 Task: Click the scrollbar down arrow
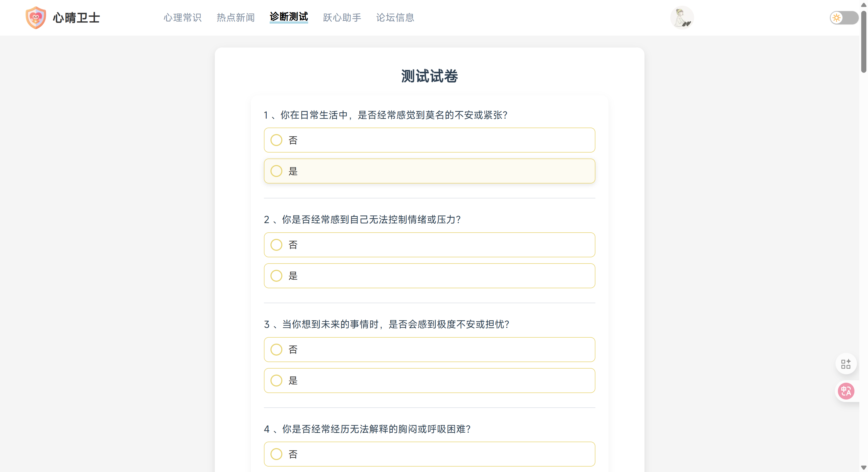(x=864, y=468)
